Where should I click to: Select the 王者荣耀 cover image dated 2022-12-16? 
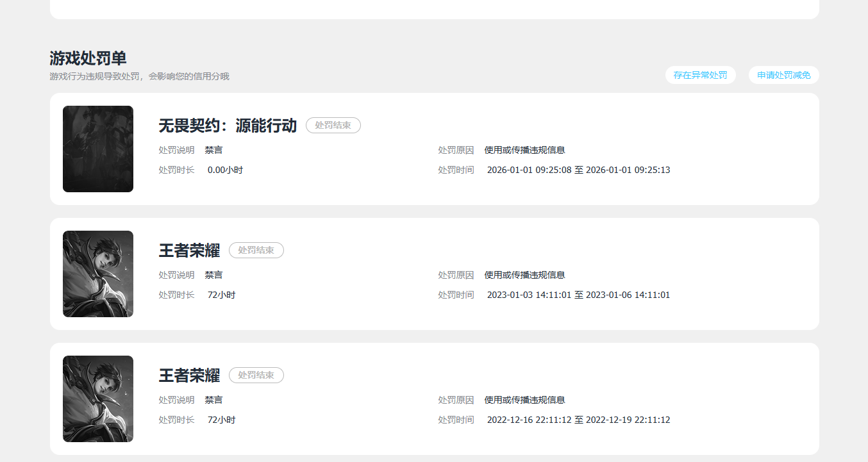(x=98, y=399)
